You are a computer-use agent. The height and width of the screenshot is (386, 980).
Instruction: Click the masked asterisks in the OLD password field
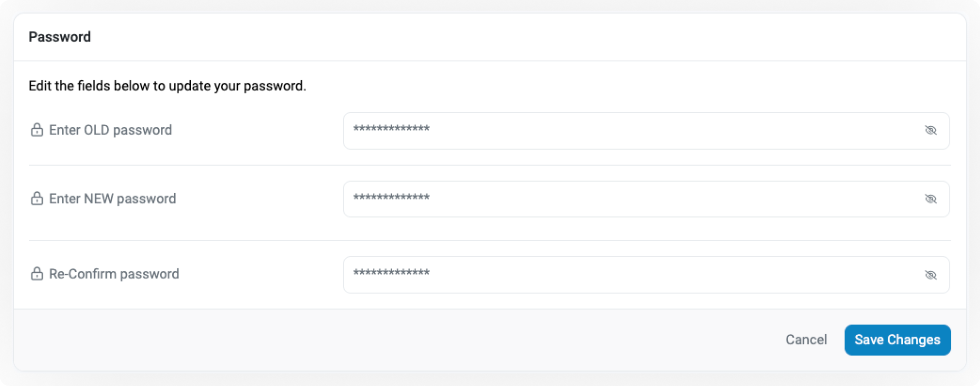391,129
